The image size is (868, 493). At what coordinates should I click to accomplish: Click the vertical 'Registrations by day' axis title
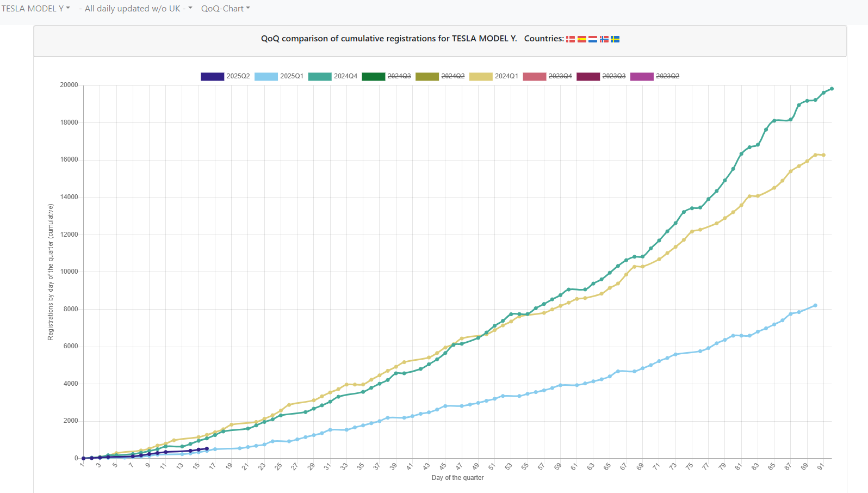(51, 272)
